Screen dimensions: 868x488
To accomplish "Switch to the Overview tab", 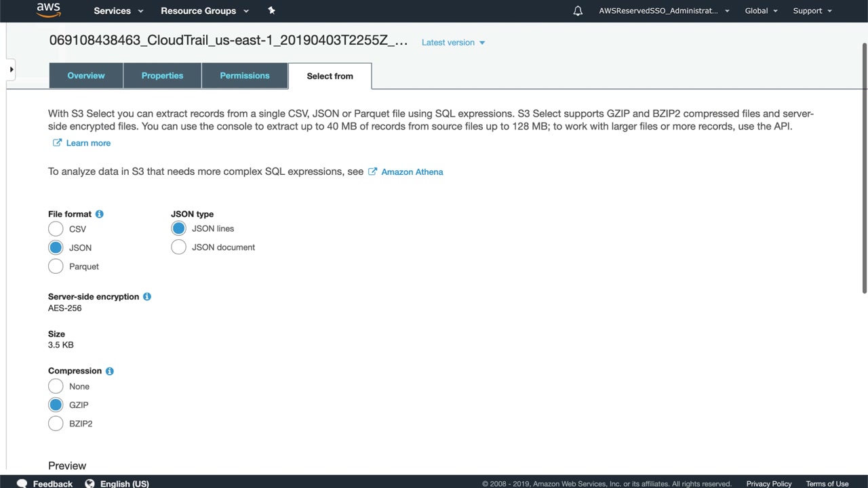I will pos(86,75).
